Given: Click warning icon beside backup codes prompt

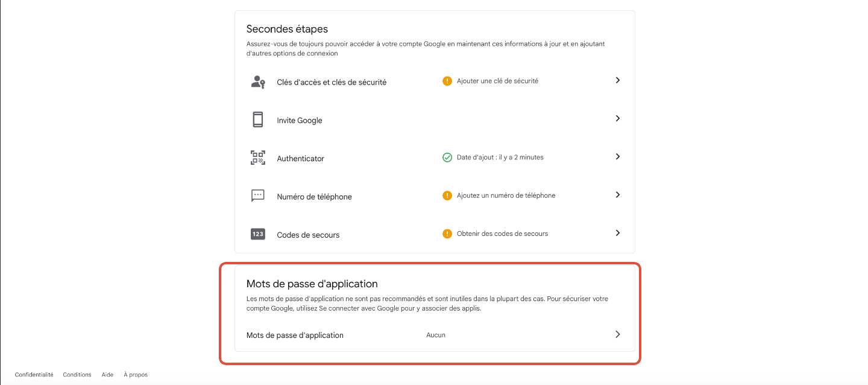Looking at the screenshot, I should click(447, 234).
